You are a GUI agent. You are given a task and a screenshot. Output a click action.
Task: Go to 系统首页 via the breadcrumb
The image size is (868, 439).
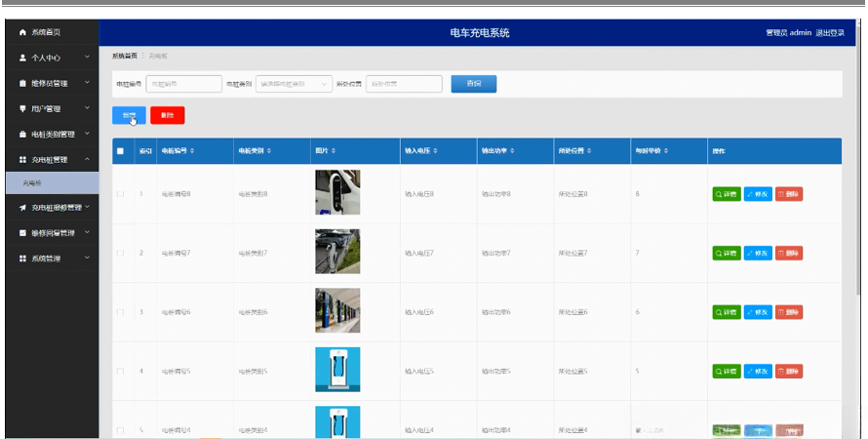(x=125, y=56)
